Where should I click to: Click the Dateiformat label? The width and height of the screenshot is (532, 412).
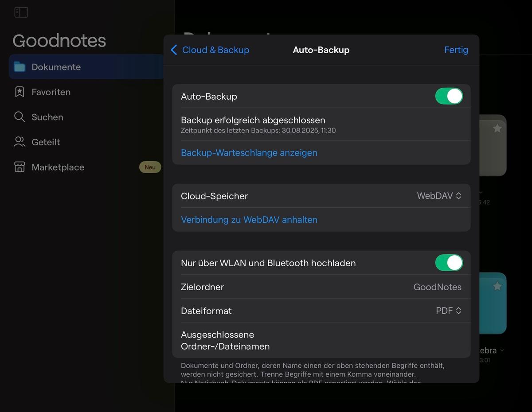pyautogui.click(x=206, y=311)
